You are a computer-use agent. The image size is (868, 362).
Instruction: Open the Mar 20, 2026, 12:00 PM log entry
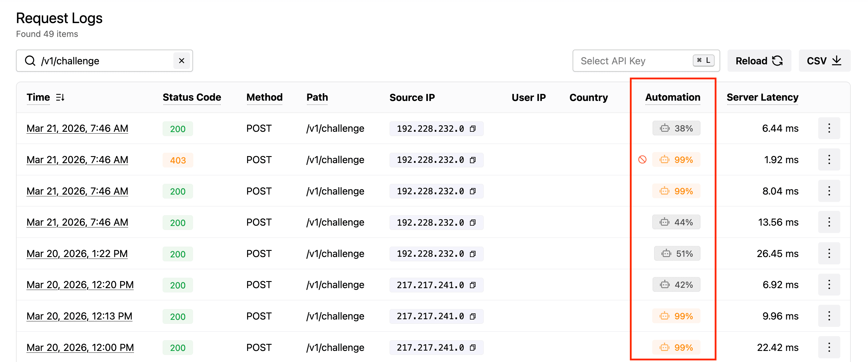point(80,348)
